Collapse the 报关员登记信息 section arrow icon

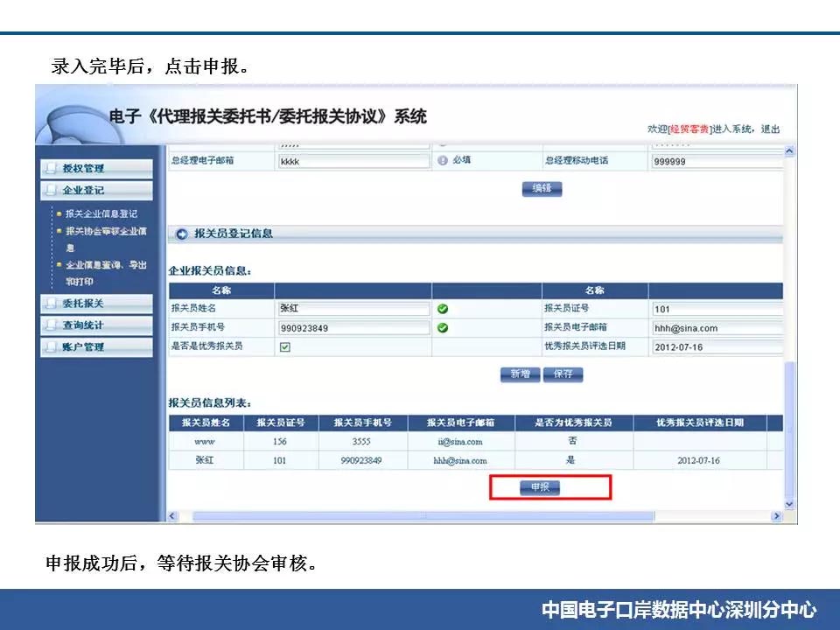[x=182, y=234]
